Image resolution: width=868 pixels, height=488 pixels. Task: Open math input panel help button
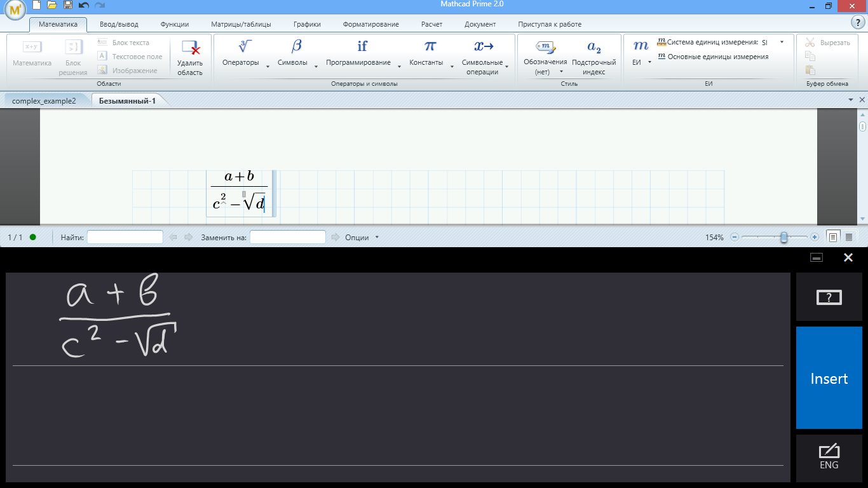coord(829,297)
